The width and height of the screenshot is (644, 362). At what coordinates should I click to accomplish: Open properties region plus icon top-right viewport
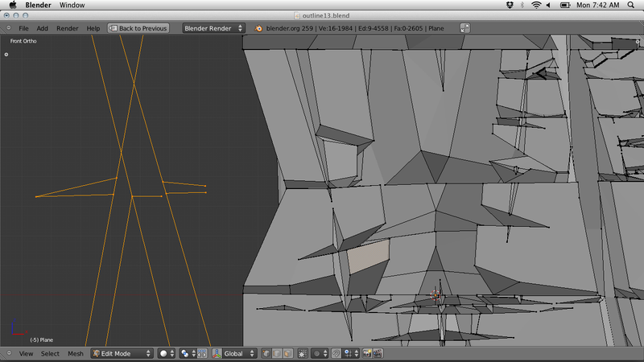638,42
